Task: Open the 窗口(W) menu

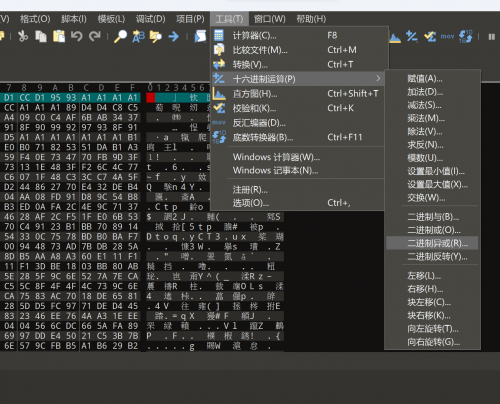Action: [x=270, y=19]
